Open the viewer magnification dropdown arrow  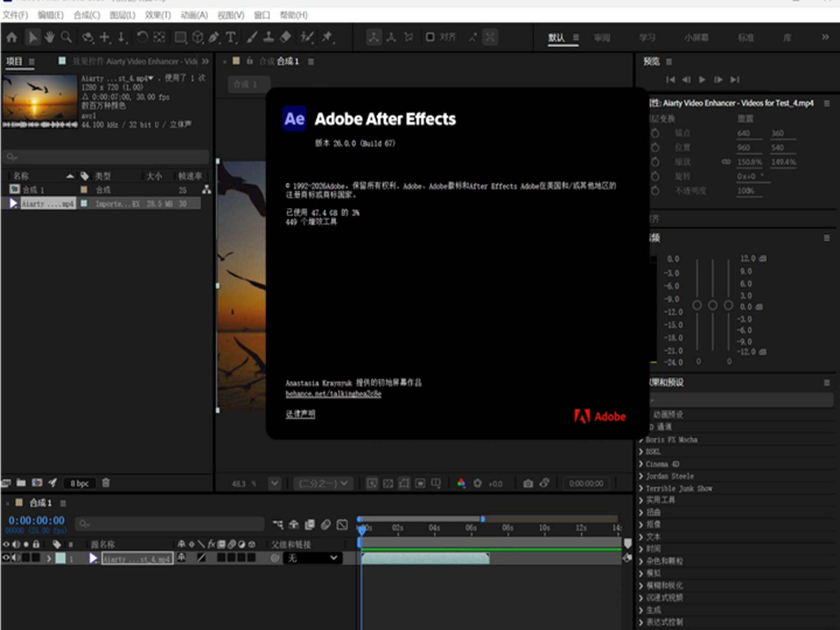pyautogui.click(x=274, y=483)
